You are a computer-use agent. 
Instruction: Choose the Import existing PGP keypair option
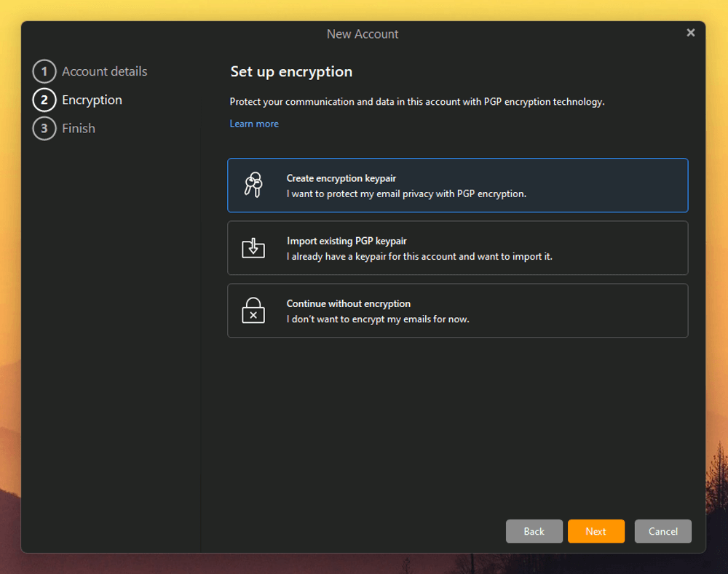pos(457,248)
